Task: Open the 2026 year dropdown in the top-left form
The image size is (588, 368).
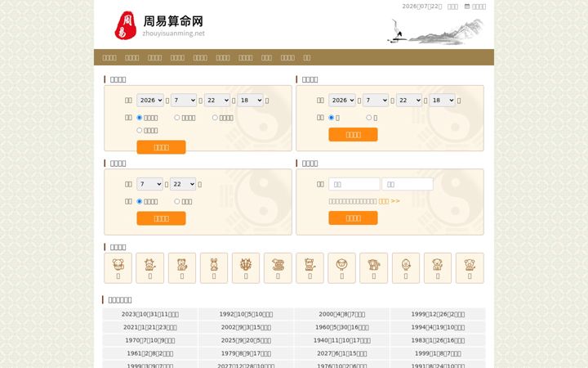Action: [x=150, y=101]
